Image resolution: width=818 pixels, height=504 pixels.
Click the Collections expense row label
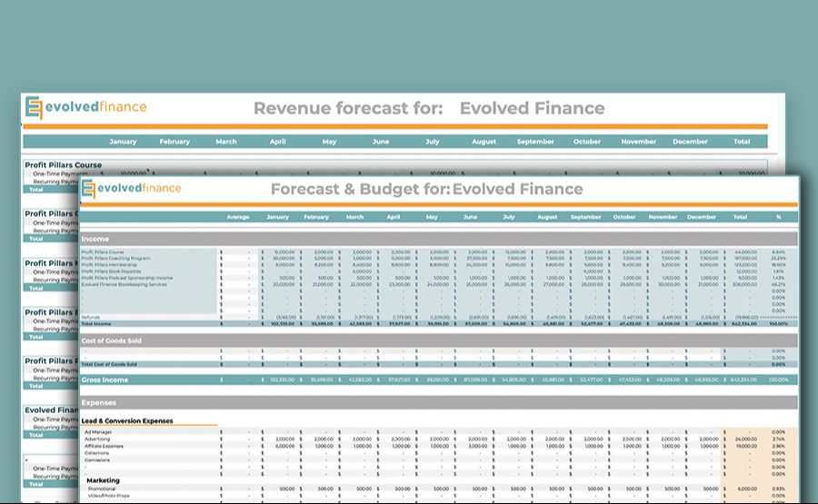(x=97, y=453)
